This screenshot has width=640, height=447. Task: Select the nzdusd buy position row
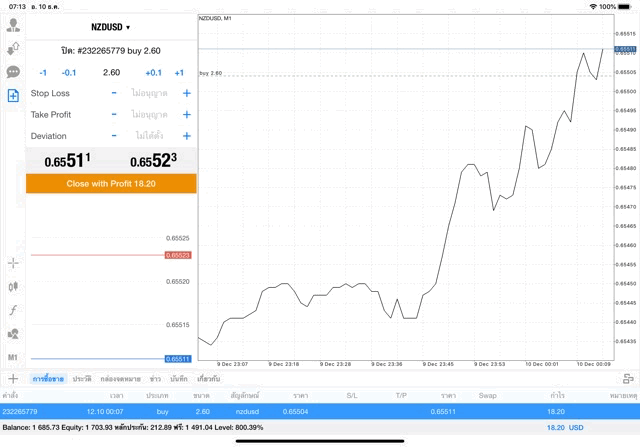320,411
